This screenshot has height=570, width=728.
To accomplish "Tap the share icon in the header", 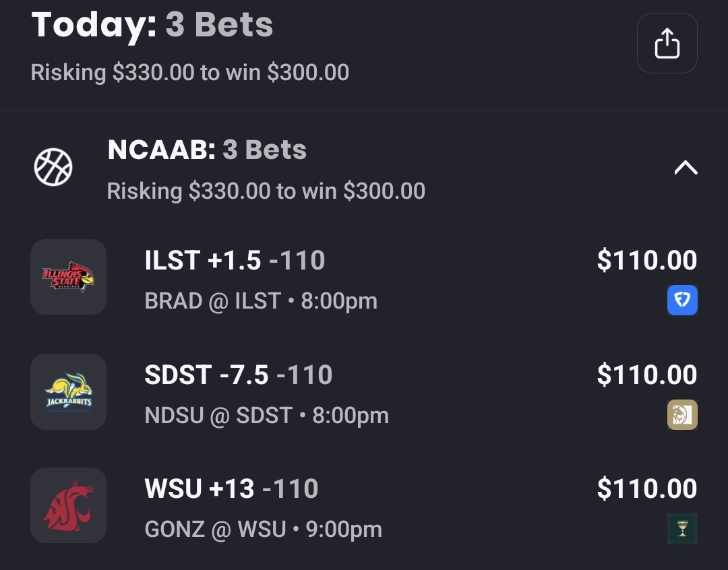I will (x=667, y=43).
